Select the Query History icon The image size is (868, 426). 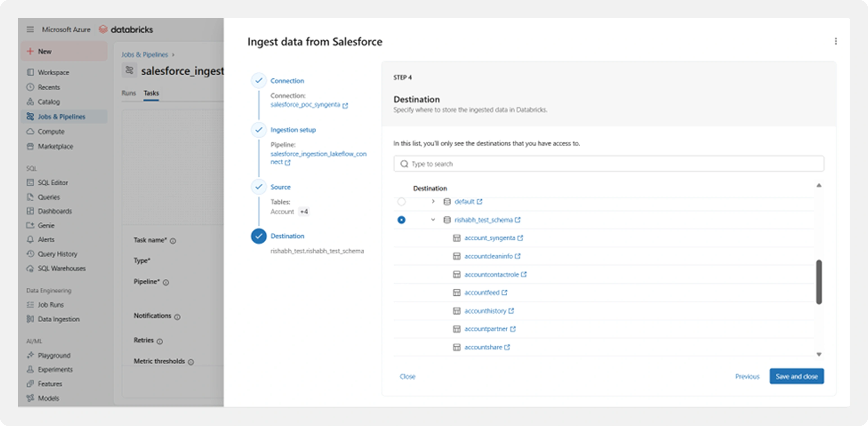(30, 253)
